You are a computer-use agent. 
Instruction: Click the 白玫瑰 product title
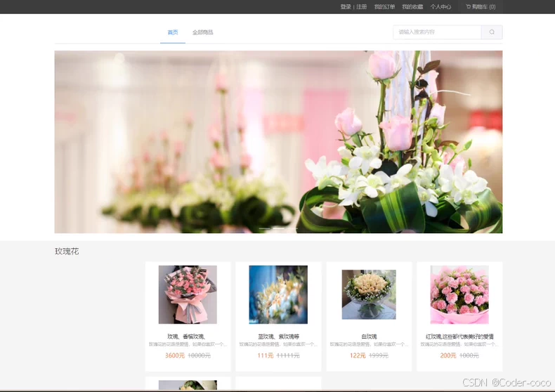(369, 336)
